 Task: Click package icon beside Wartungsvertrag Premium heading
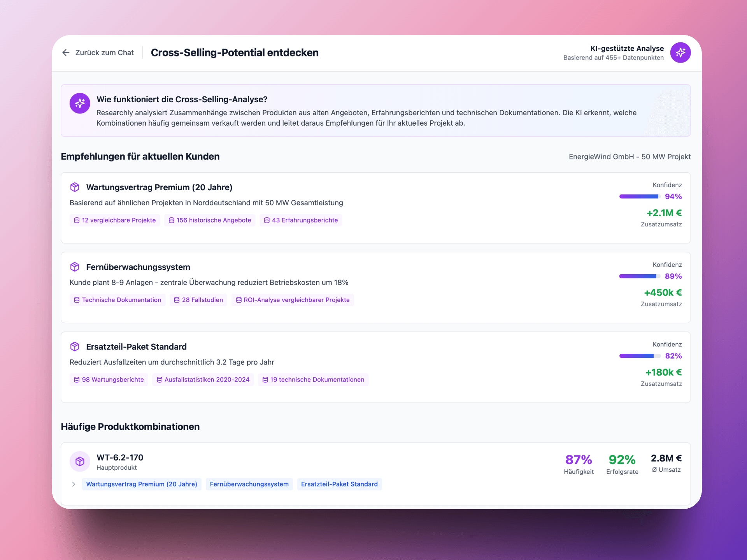point(75,187)
